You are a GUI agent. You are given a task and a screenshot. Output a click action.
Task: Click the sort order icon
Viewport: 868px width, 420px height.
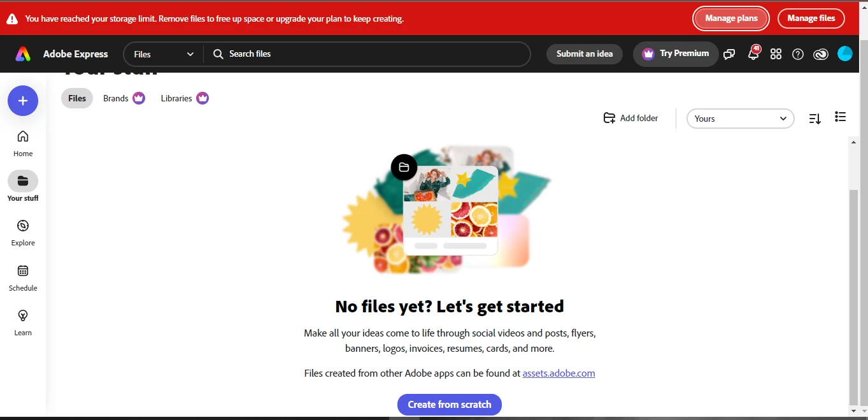pyautogui.click(x=815, y=119)
